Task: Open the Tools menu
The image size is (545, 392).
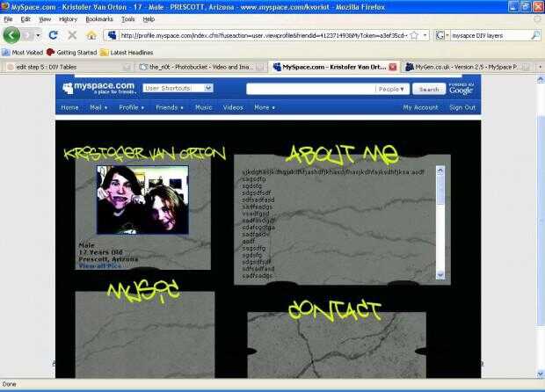Action: [128, 19]
